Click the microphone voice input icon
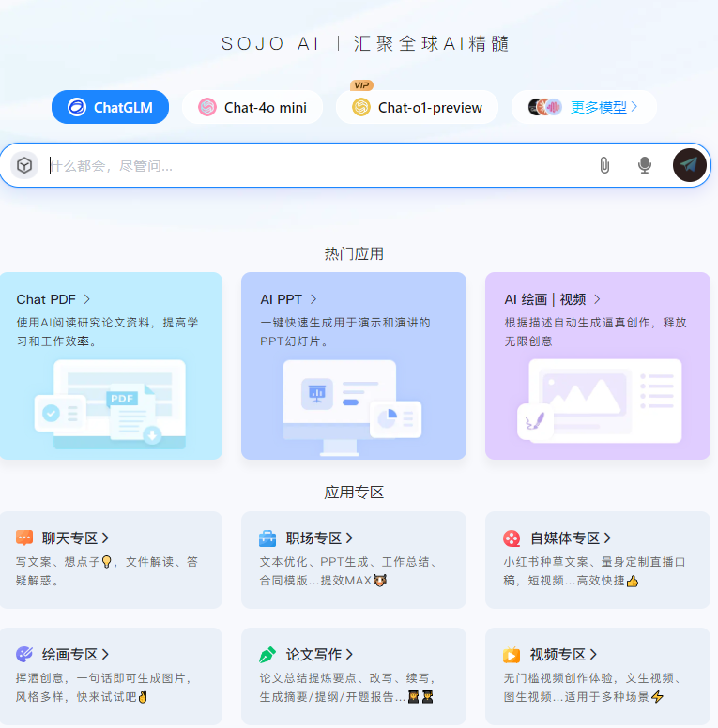Image resolution: width=718 pixels, height=728 pixels. click(645, 165)
